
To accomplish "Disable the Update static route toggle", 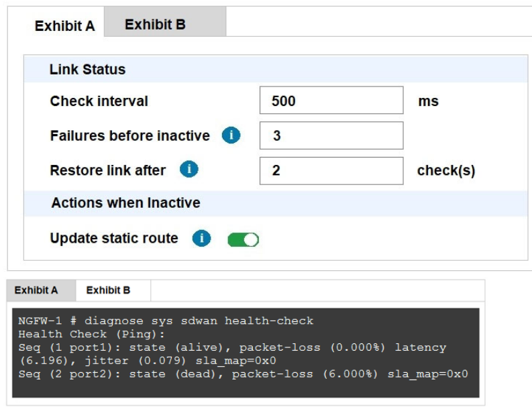I will tap(244, 239).
